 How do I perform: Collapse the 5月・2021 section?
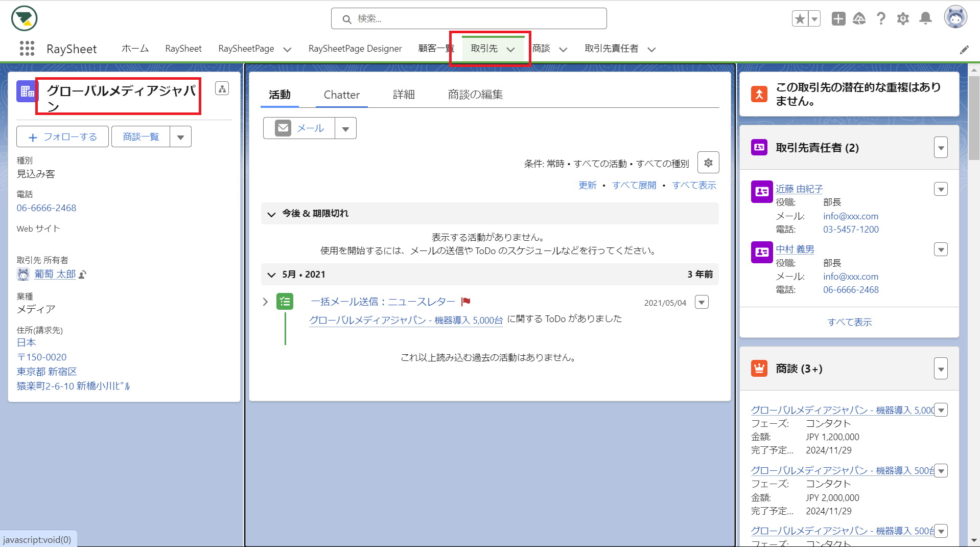(271, 275)
